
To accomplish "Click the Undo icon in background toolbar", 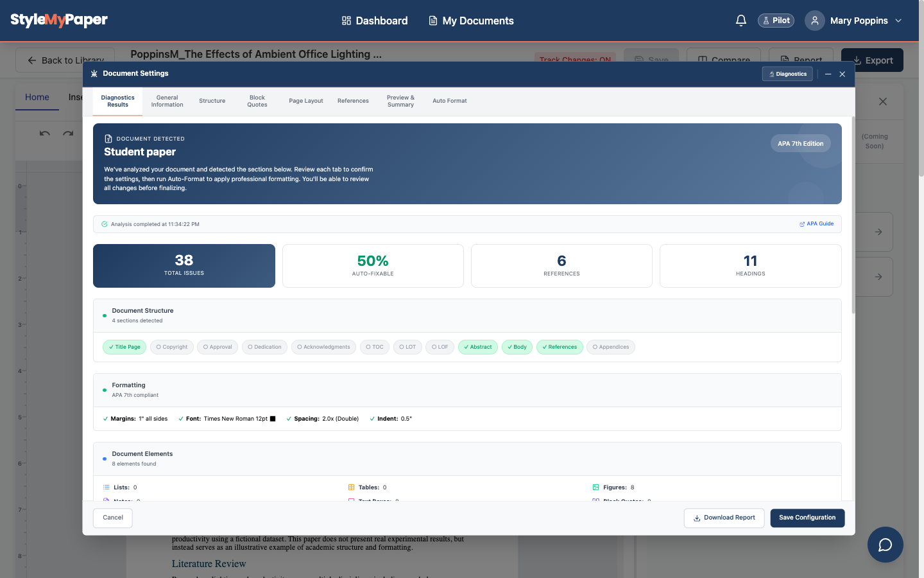I will [44, 134].
